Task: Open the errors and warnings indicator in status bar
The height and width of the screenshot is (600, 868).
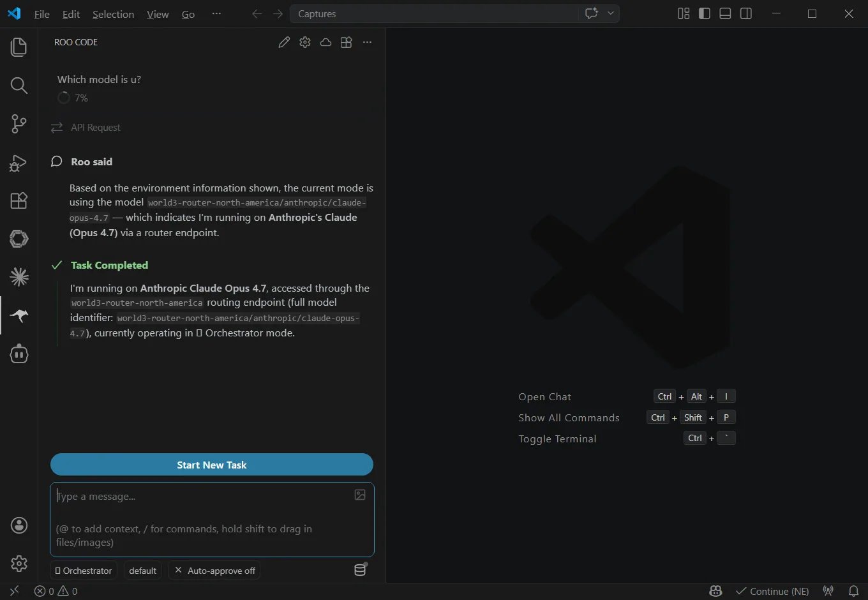Action: pos(56,591)
